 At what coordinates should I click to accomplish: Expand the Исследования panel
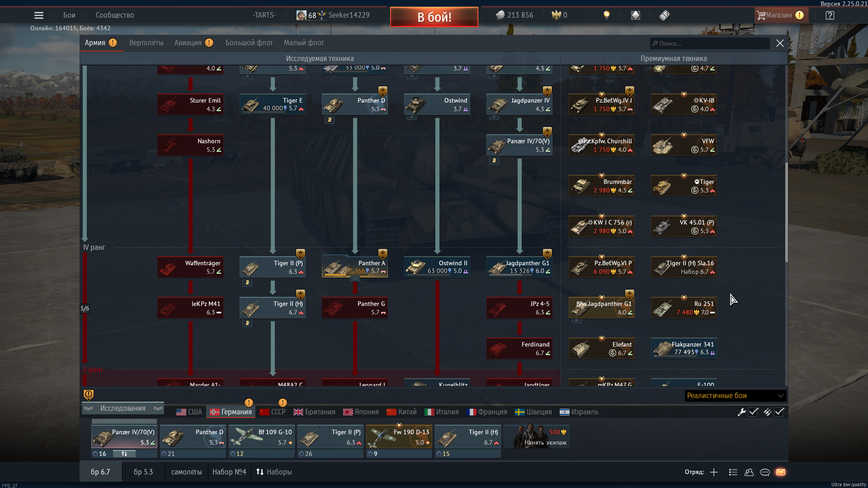click(x=123, y=408)
